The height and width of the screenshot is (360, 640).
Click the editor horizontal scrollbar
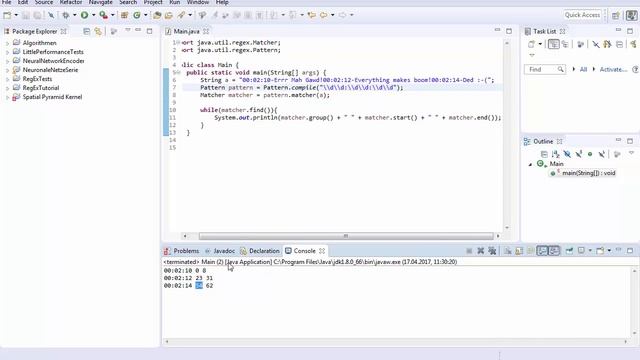point(346,236)
